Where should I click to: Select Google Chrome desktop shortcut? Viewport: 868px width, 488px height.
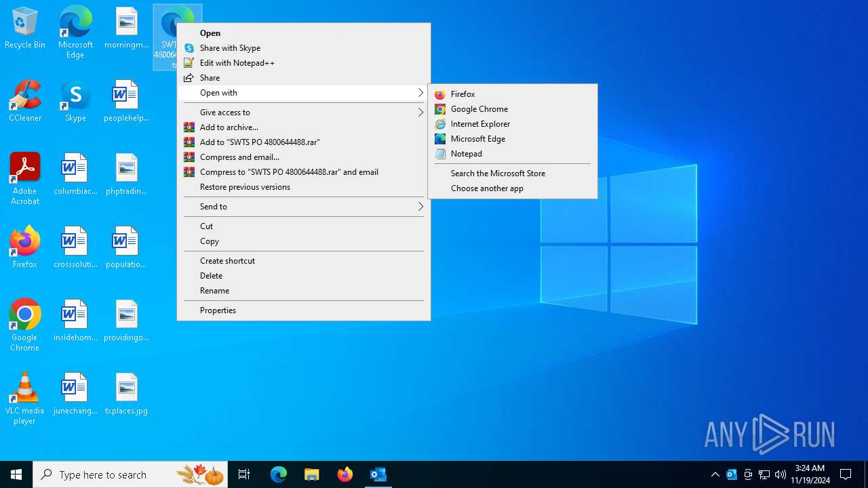[25, 325]
